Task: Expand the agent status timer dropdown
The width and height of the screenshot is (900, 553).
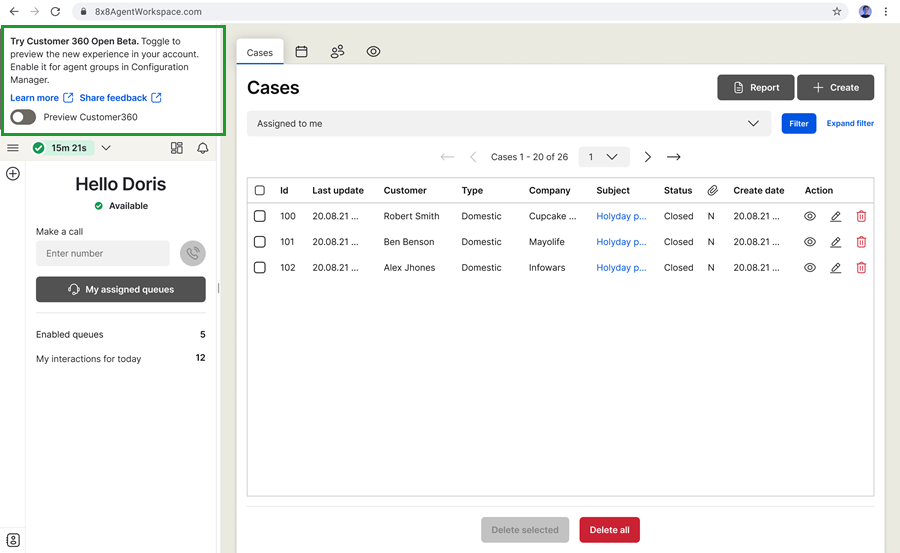Action: [106, 148]
